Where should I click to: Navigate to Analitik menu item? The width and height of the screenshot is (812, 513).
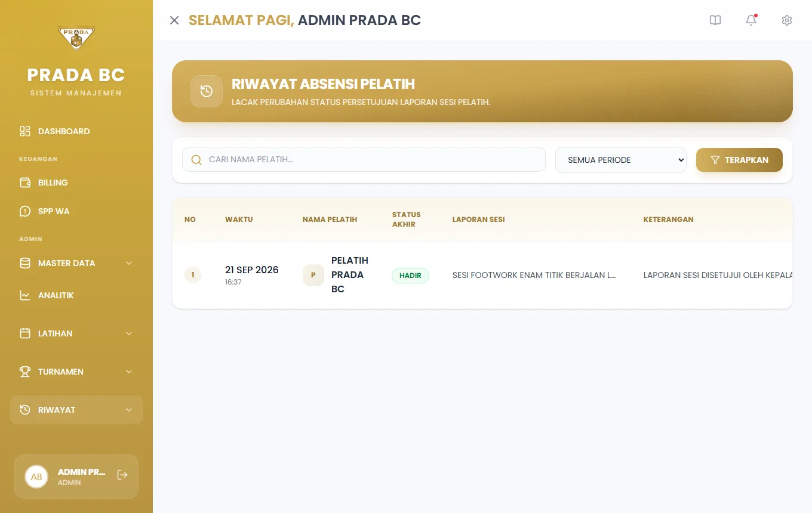(x=76, y=295)
